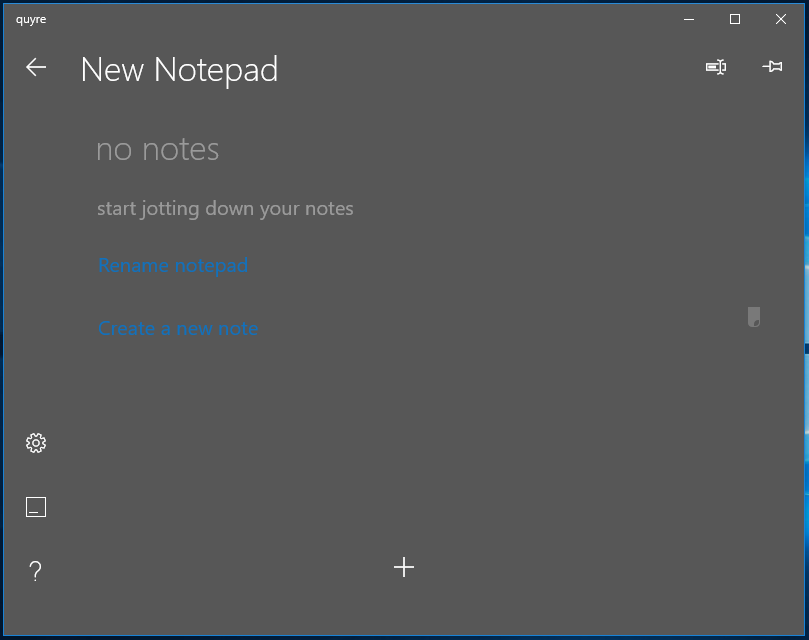
Task: Close the quyre window
Action: tap(781, 20)
